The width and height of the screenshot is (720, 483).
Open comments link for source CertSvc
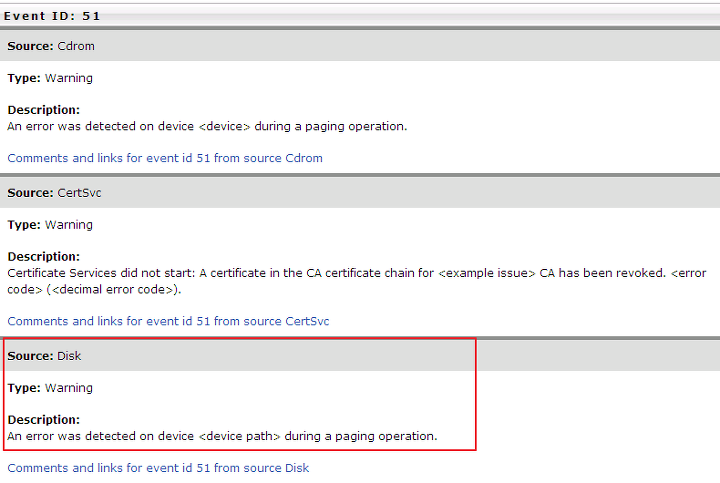[x=168, y=321]
